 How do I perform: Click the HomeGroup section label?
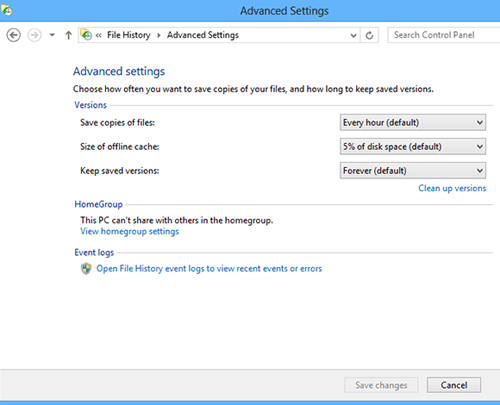click(98, 204)
